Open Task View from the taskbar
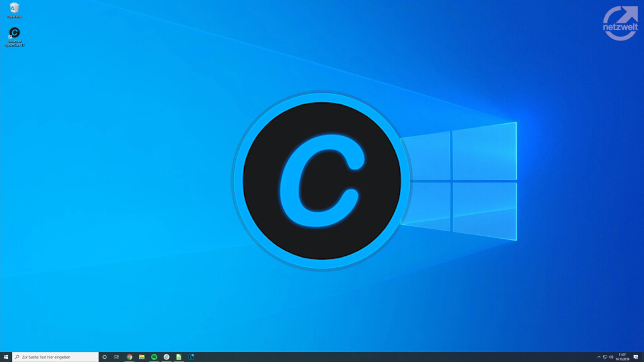The image size is (644, 362). click(116, 357)
